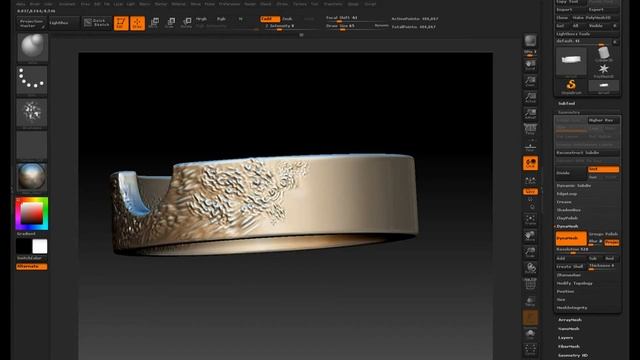This screenshot has height=360, width=640.
Task: Expand the ArrayMesh section
Action: (570, 320)
